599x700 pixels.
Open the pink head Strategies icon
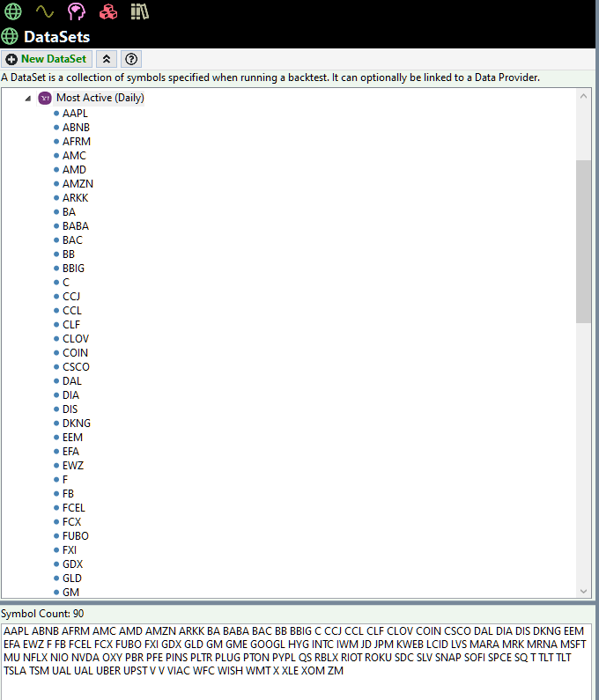point(77,11)
